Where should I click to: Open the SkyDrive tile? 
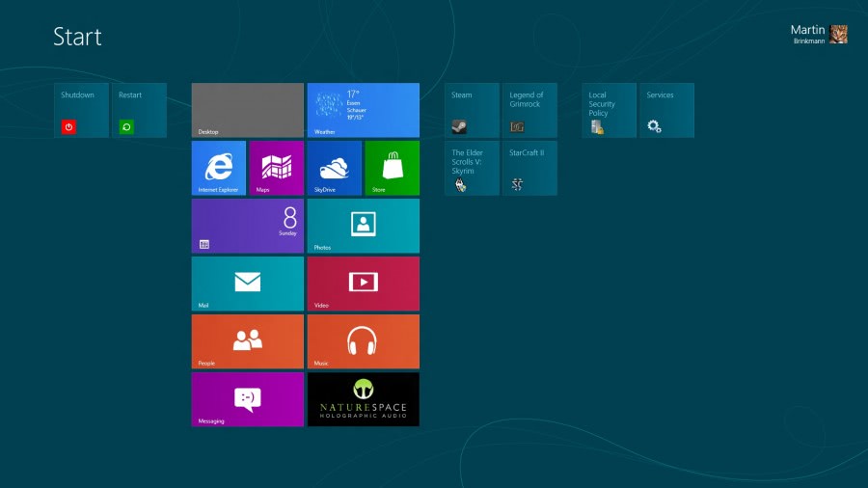(335, 168)
